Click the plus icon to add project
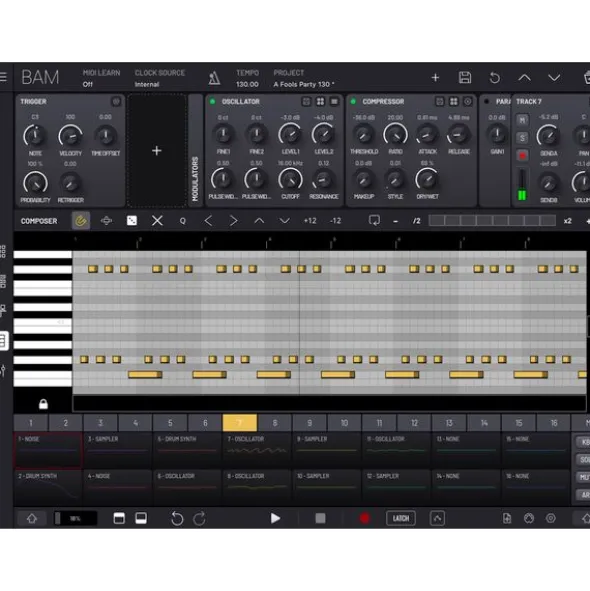 click(x=435, y=78)
